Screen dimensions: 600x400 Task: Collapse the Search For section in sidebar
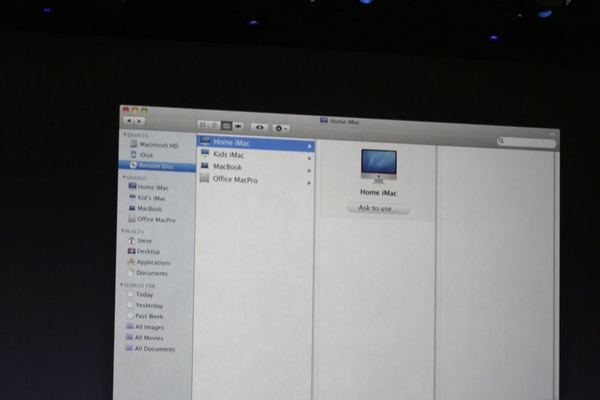coord(122,285)
